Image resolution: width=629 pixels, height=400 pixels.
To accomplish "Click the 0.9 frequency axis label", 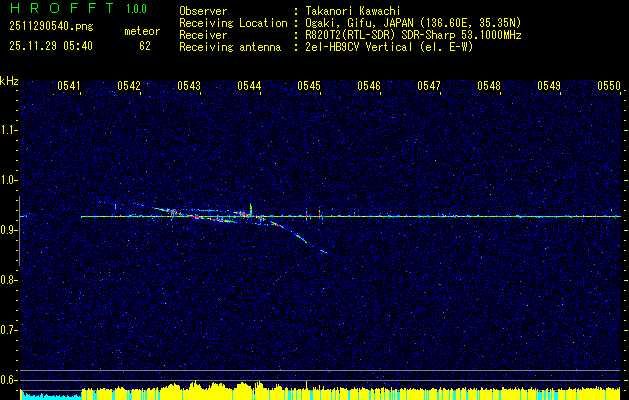I will tap(9, 230).
